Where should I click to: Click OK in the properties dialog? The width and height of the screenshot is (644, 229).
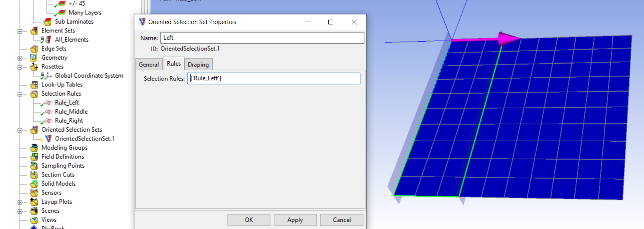(249, 220)
